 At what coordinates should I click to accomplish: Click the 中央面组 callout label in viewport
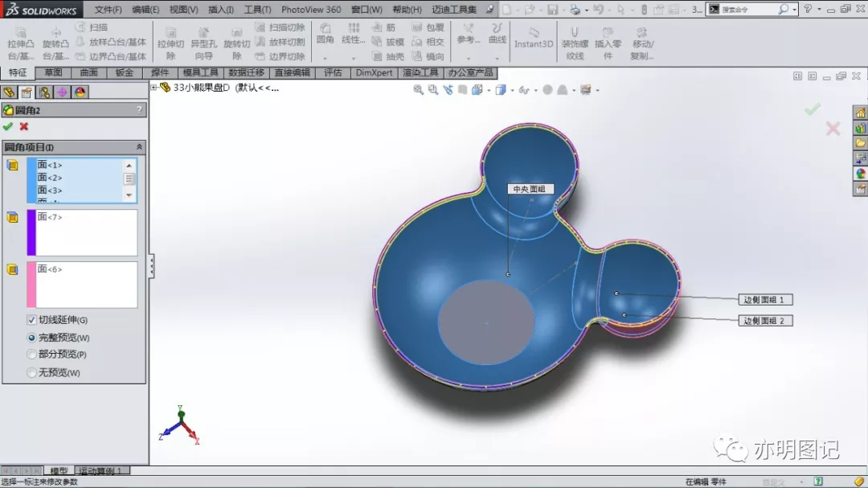pos(530,189)
